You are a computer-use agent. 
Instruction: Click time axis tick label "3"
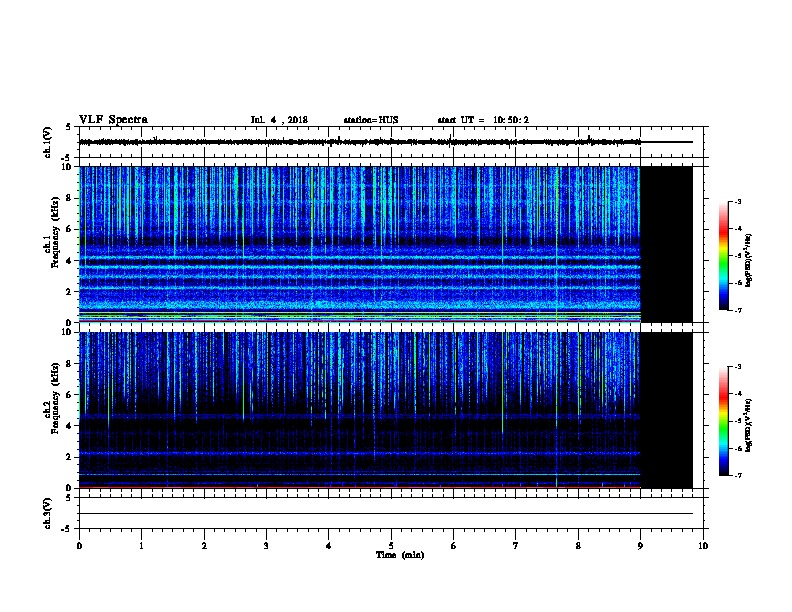tap(266, 546)
